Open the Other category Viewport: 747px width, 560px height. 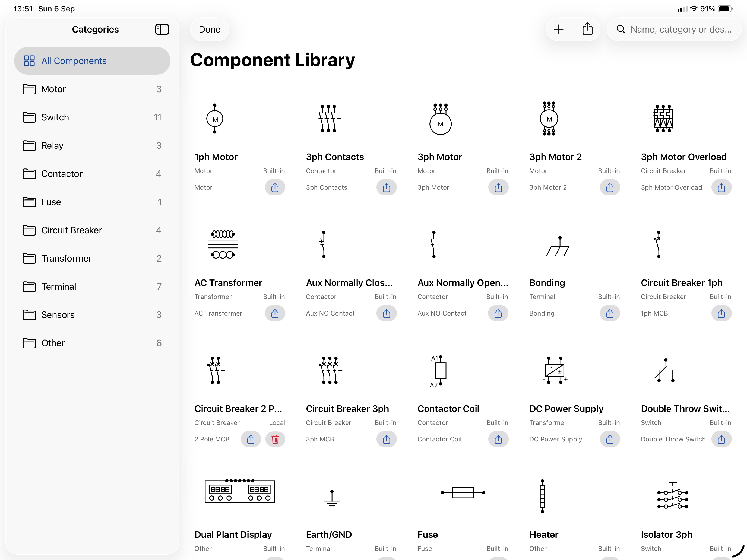[92, 343]
